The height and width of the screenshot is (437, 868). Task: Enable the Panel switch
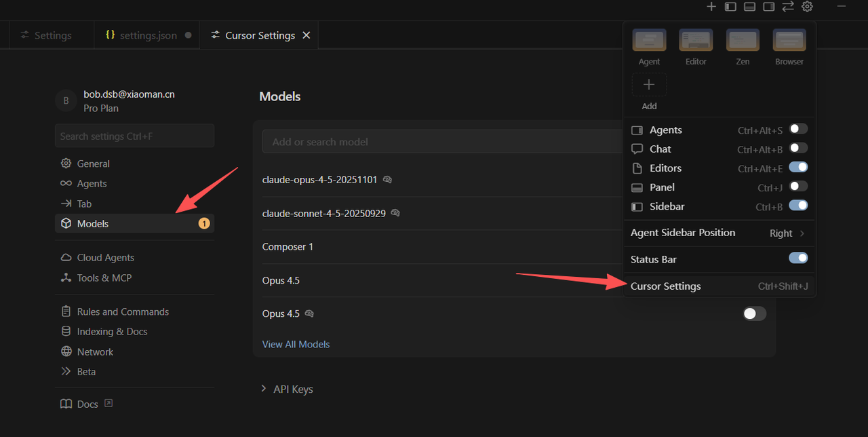point(797,186)
